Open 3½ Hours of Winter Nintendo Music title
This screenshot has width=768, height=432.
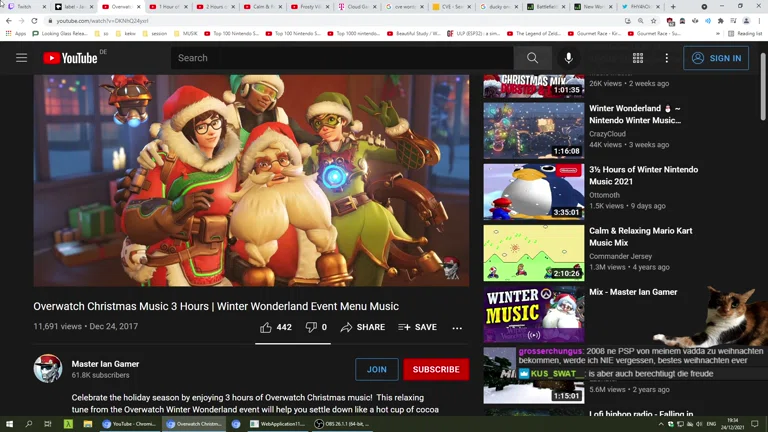point(644,175)
